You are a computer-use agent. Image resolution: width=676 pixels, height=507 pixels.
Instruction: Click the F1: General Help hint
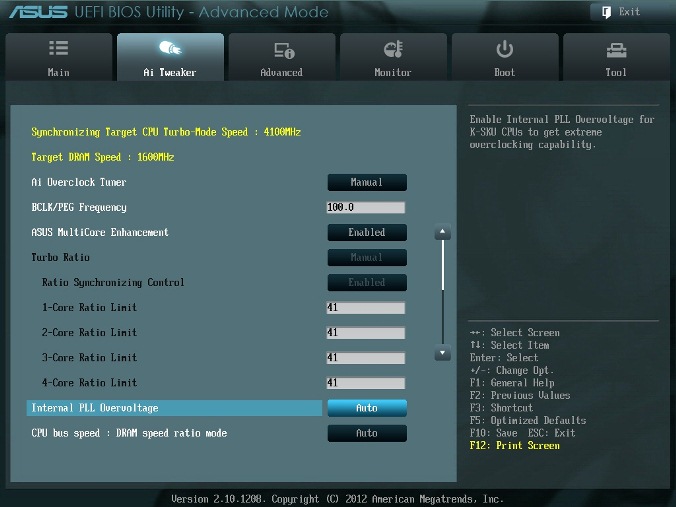(512, 383)
